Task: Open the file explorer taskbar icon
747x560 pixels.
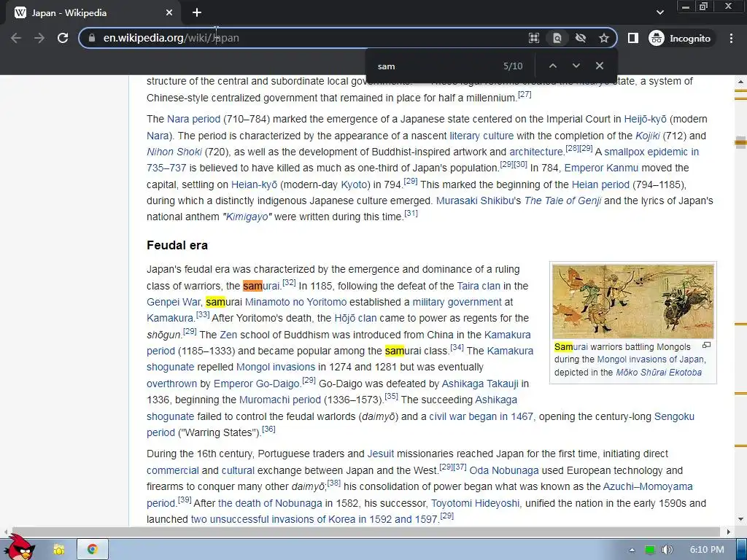Action: tap(59, 550)
